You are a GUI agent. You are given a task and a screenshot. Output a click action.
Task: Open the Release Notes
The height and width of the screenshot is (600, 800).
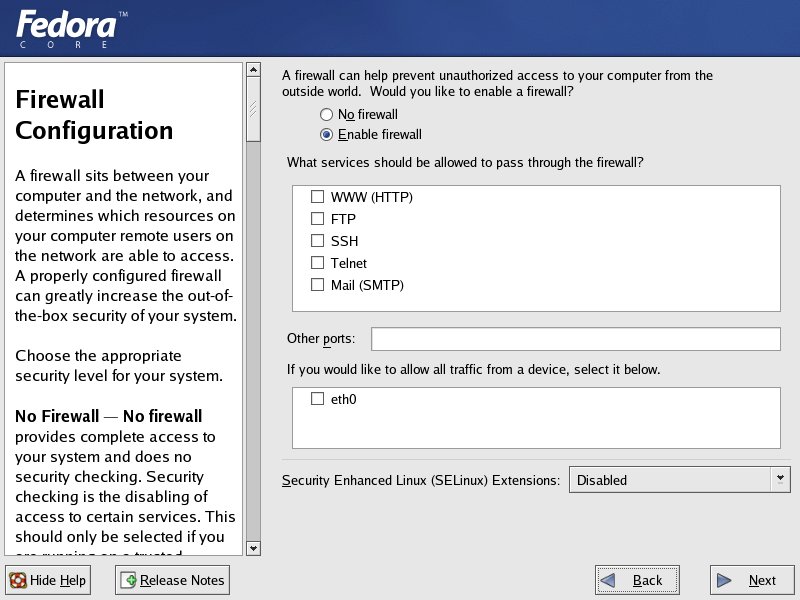coord(172,580)
